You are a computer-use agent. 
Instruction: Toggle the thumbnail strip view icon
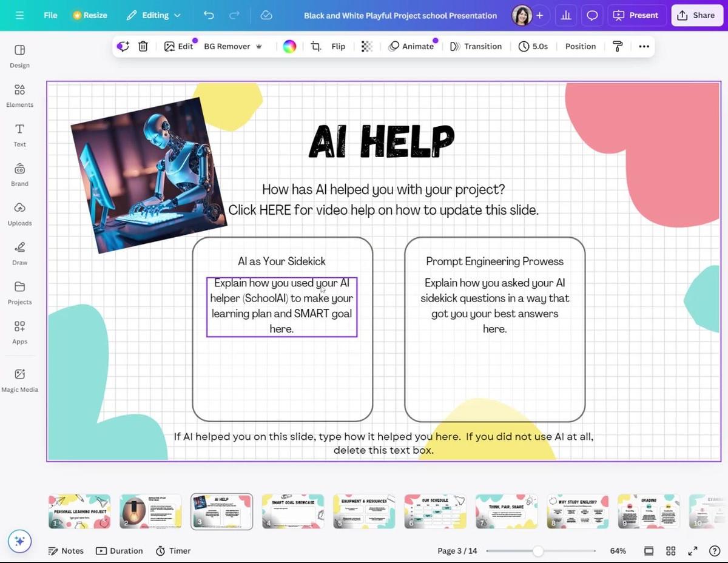click(649, 551)
